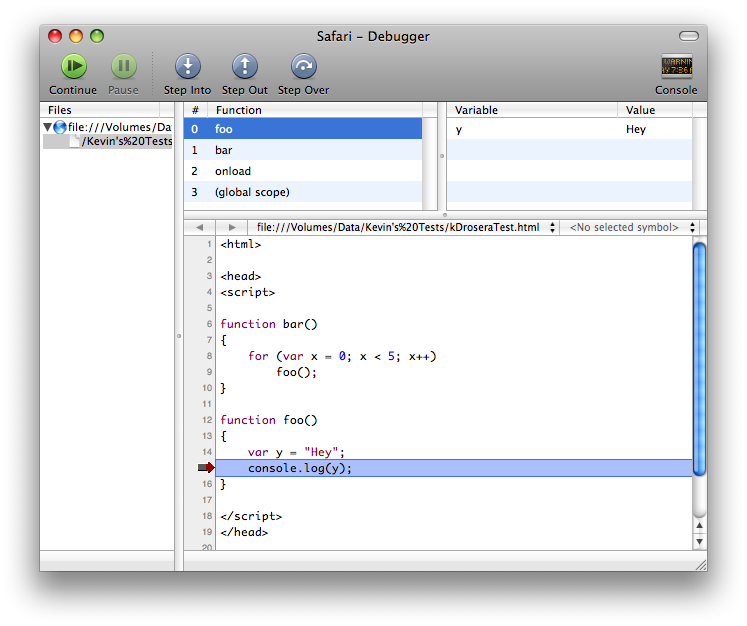Click the green zoom window button
The image size is (747, 626).
coord(97,36)
